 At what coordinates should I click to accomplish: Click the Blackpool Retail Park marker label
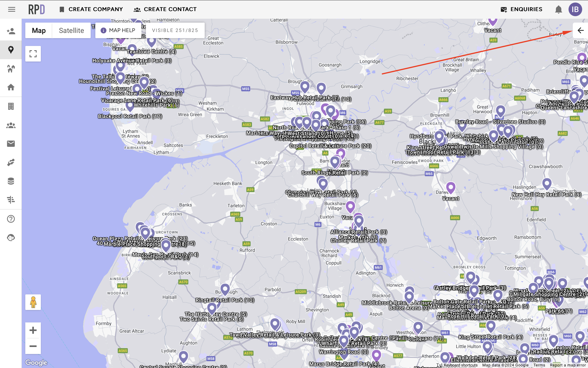130,116
